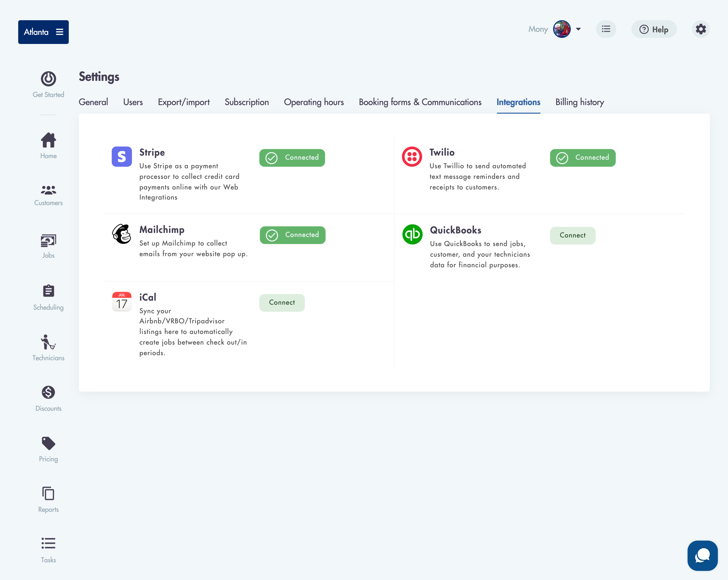Select the Tasks list icon in sidebar
The width and height of the screenshot is (728, 580).
(x=48, y=543)
